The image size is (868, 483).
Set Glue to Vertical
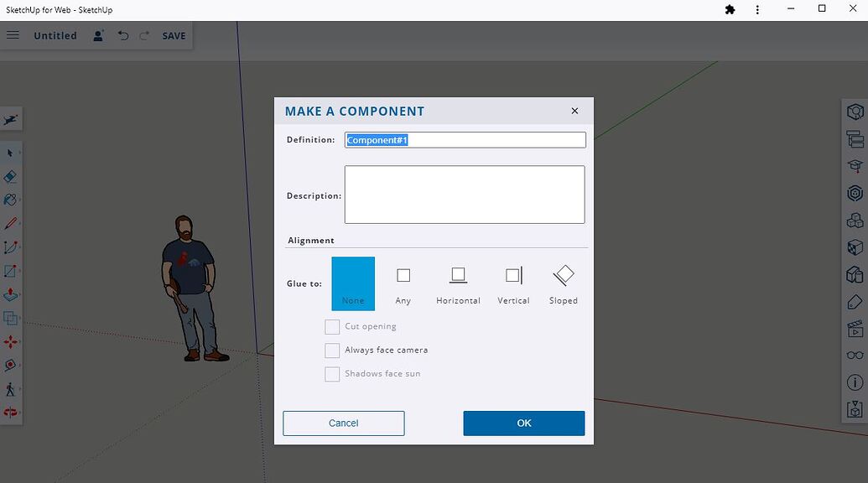[512, 283]
